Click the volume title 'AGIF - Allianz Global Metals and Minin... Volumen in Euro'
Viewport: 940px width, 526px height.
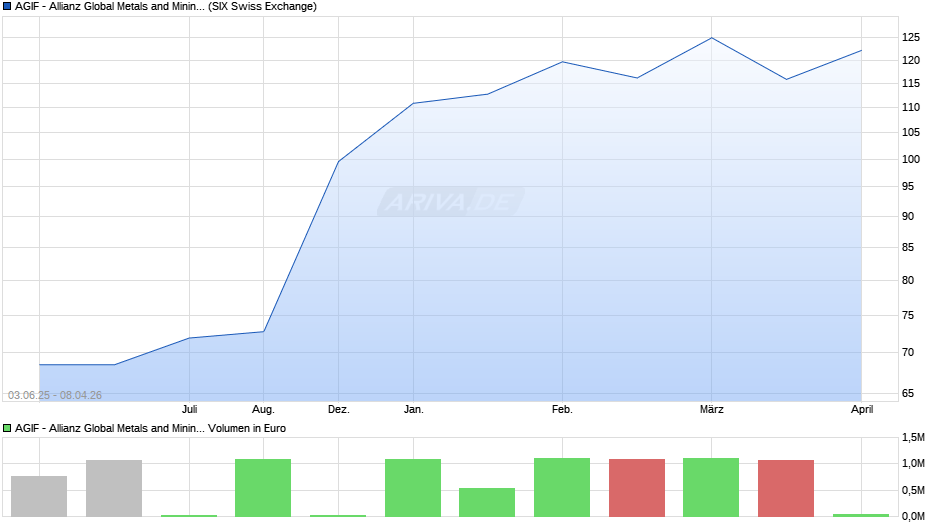click(x=150, y=428)
